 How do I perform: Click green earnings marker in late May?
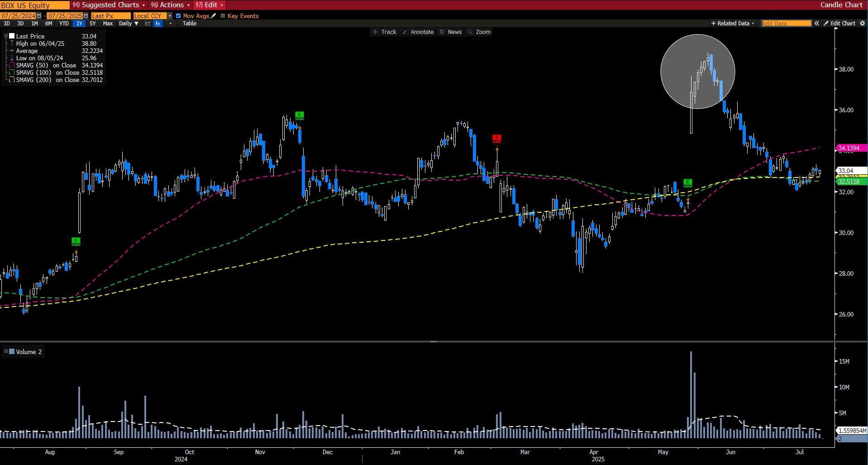[x=687, y=183]
